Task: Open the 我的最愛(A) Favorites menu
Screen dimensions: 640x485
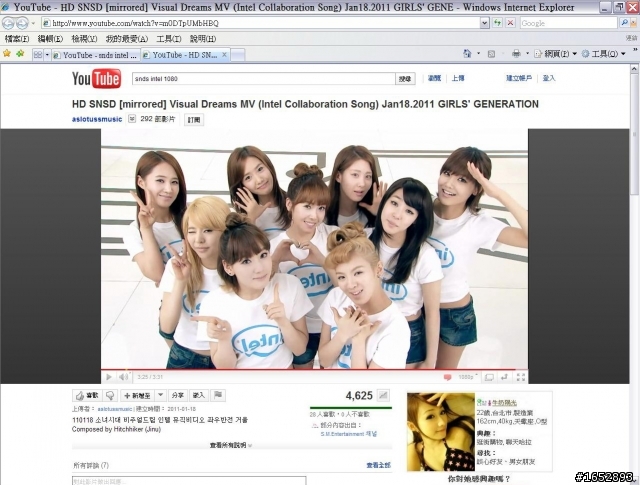Action: pyautogui.click(x=127, y=39)
